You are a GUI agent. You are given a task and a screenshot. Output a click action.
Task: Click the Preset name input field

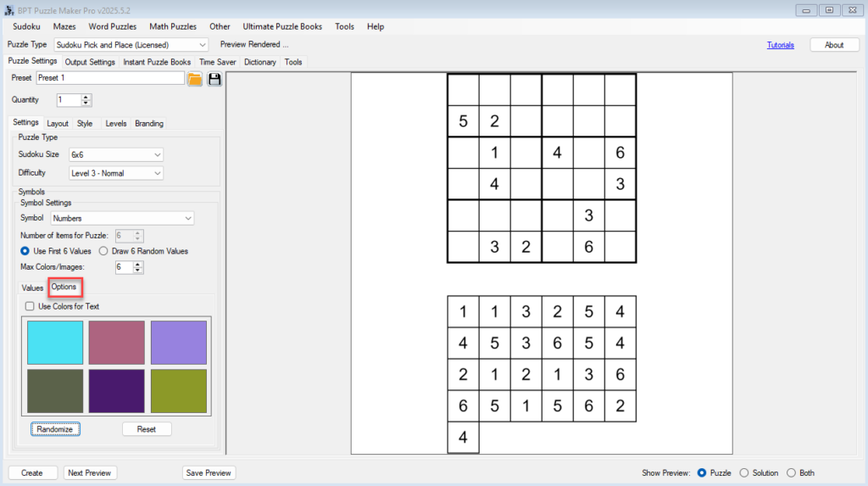click(x=110, y=78)
